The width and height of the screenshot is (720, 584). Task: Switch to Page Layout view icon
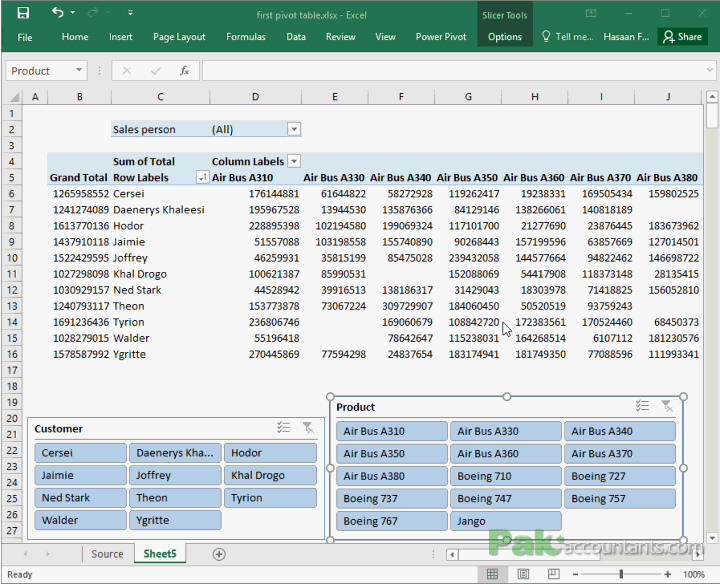click(523, 574)
